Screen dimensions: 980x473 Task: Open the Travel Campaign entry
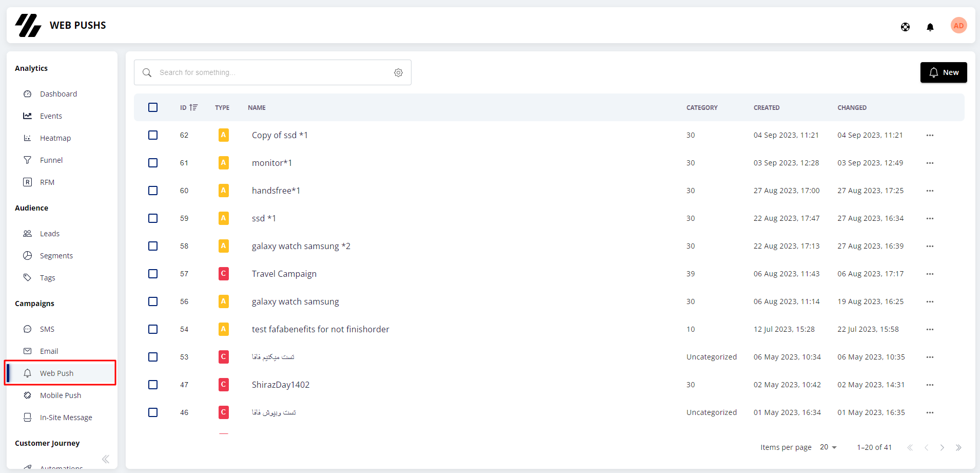point(284,274)
